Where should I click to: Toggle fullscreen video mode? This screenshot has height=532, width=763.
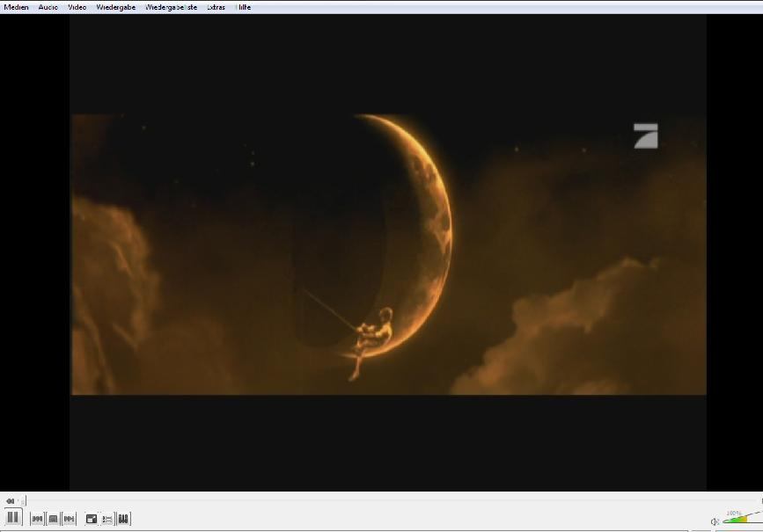click(x=91, y=519)
